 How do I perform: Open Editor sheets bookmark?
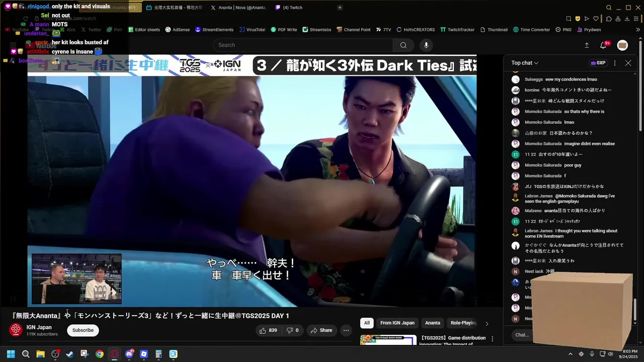tap(144, 30)
